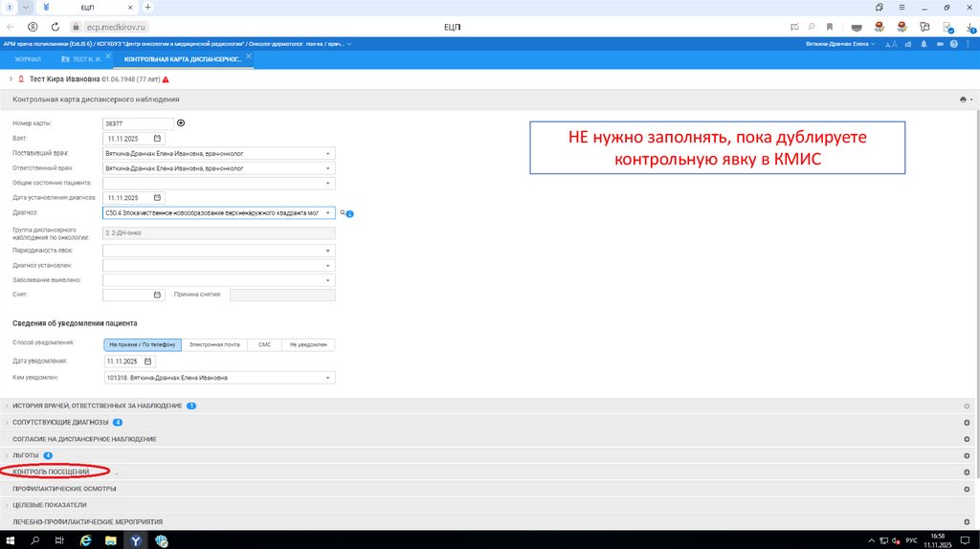Viewport: 980px width, 549px height.
Task: Open Заболевание выявлено dropdown
Action: click(327, 280)
